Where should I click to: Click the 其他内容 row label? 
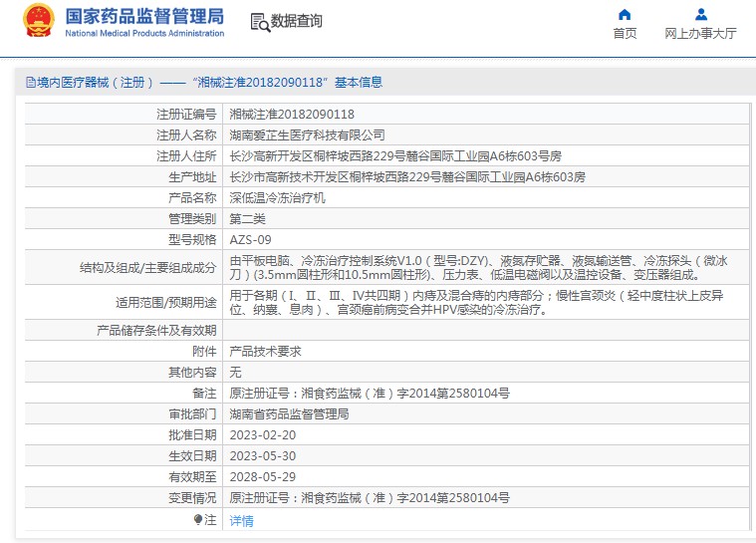click(192, 373)
